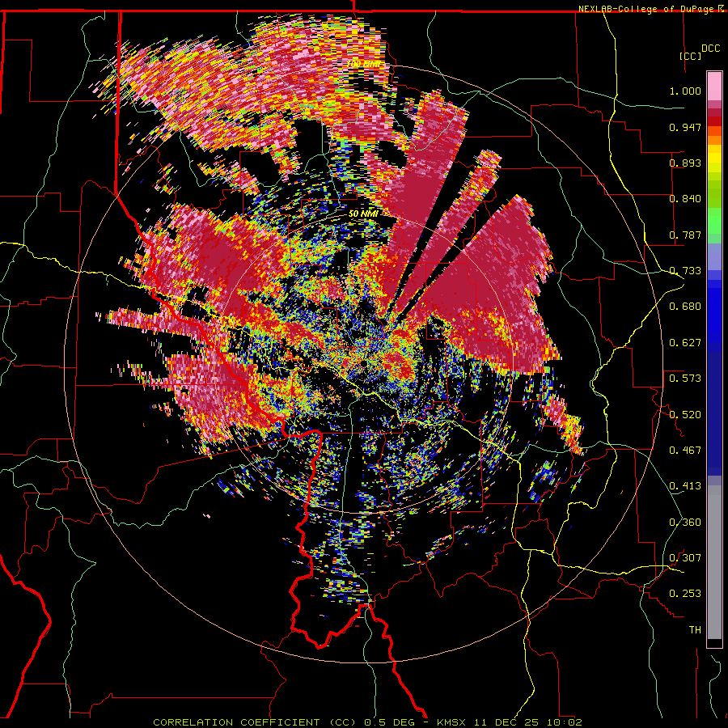Click the 0.520 scale label
Image resolution: width=728 pixels, height=728 pixels.
coord(685,415)
